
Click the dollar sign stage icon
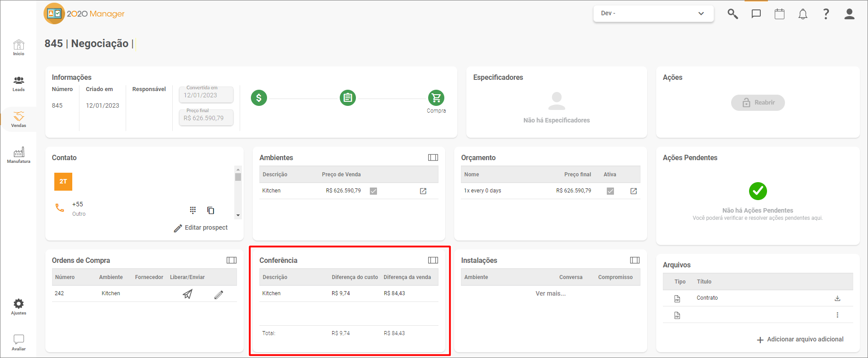259,98
